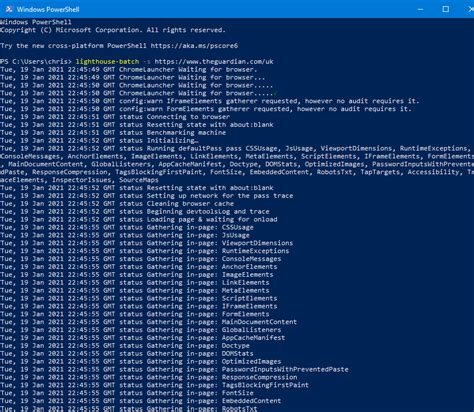Click 'Gathering in-page: EmbeddedContent' line

click(x=141, y=401)
